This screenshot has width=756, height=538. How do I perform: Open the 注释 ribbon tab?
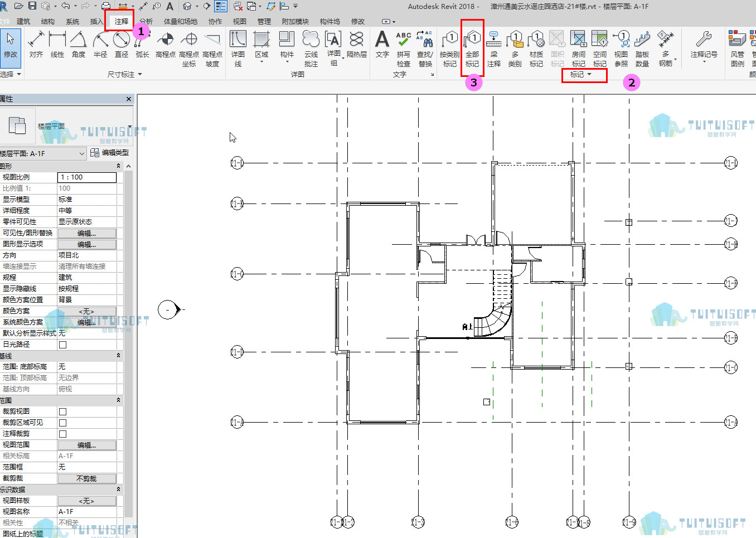click(x=121, y=21)
